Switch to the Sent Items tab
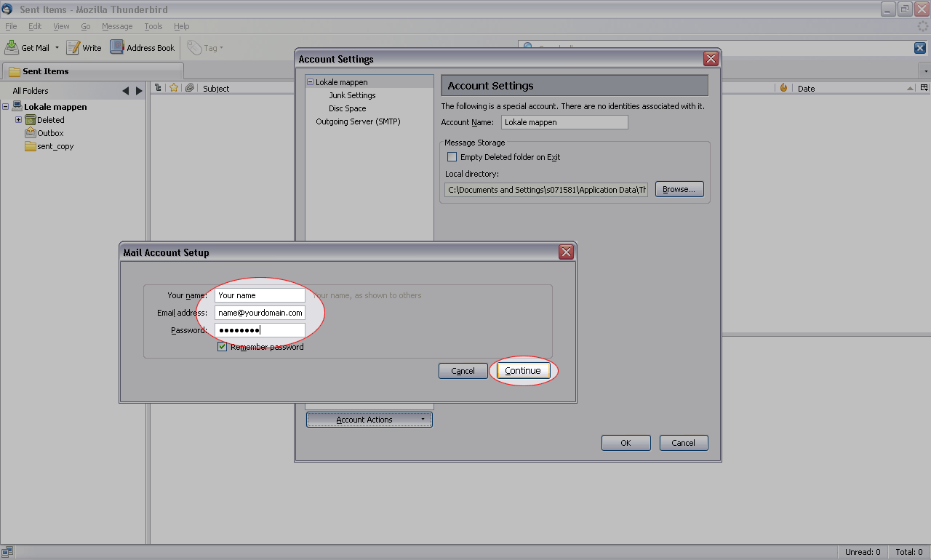This screenshot has width=931, height=560. point(45,71)
